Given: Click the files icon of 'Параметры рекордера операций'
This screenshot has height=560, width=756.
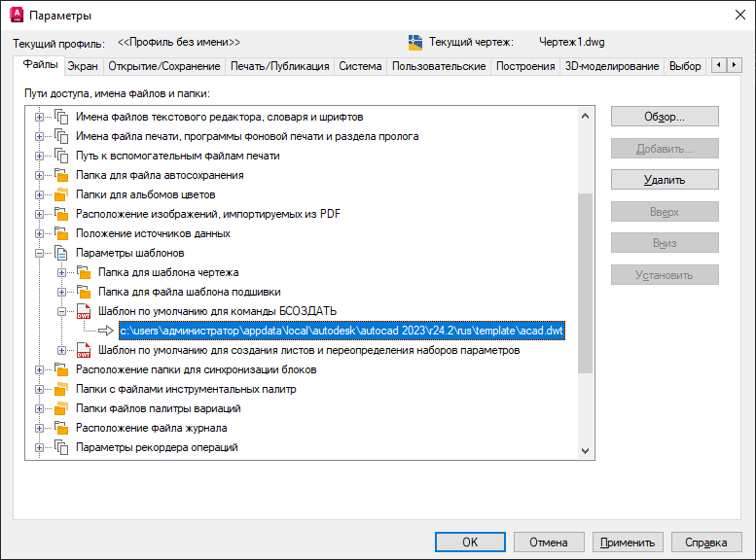Looking at the screenshot, I should pos(61,447).
